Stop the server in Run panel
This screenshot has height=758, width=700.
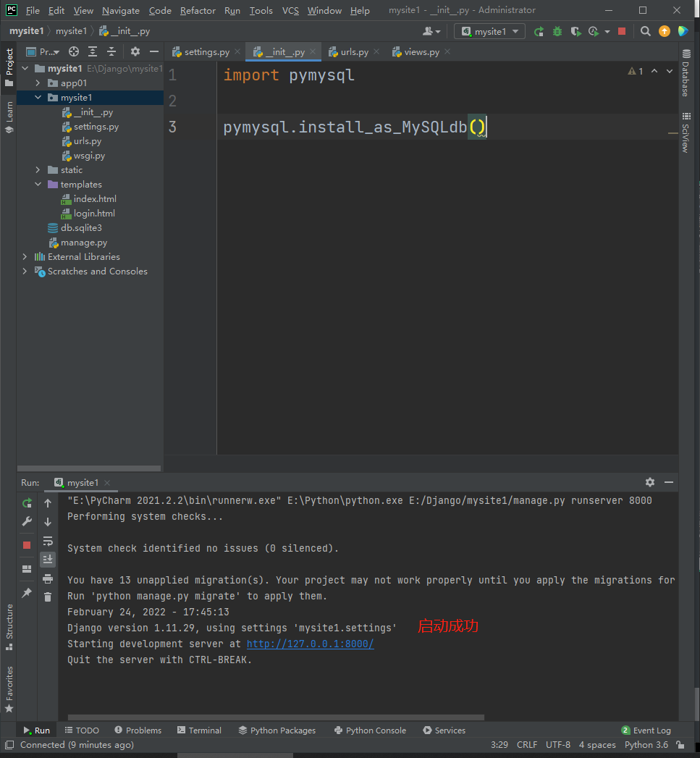(27, 544)
